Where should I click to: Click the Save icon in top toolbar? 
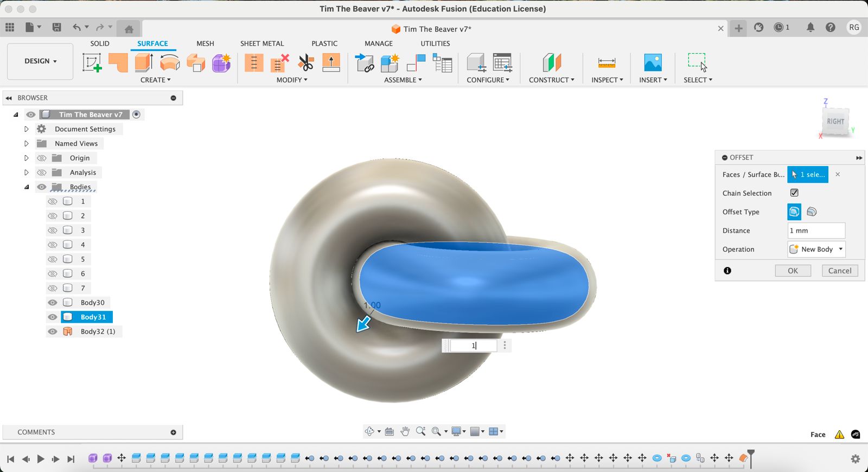[56, 27]
